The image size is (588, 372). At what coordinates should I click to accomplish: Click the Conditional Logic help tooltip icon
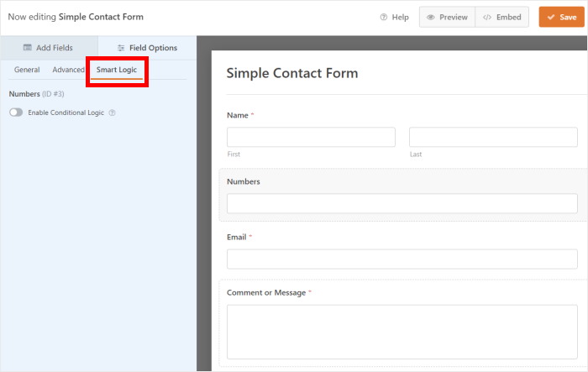pyautogui.click(x=112, y=113)
